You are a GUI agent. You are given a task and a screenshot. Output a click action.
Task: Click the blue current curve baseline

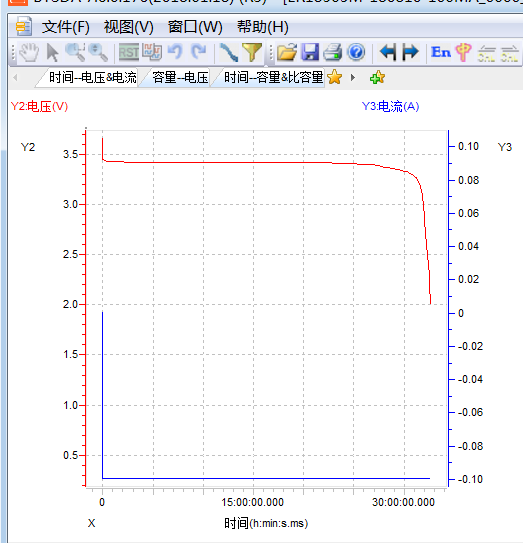(x=266, y=479)
